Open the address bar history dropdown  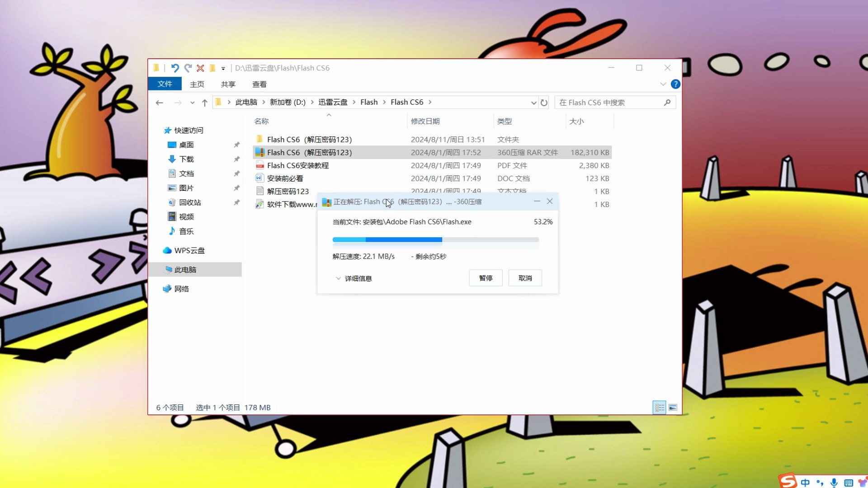click(x=533, y=103)
